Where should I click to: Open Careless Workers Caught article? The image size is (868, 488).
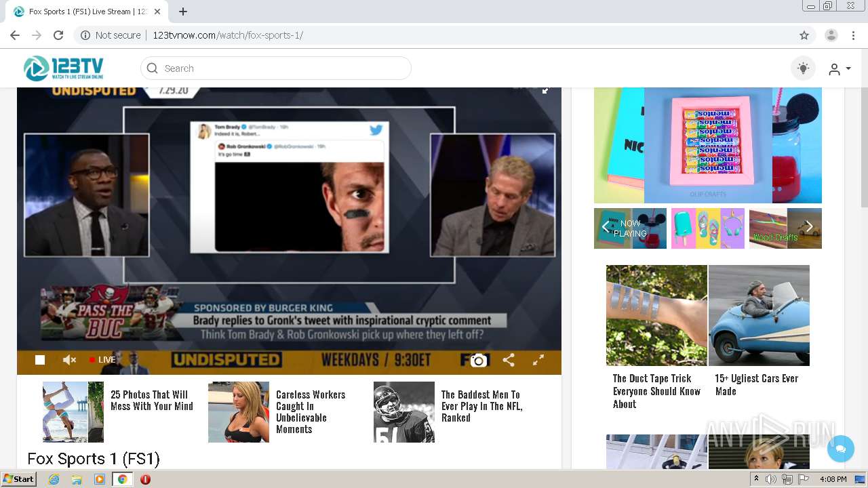311,411
